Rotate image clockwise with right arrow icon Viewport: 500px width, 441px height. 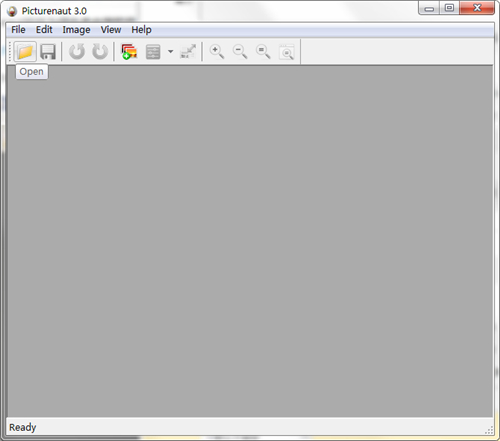(x=100, y=52)
